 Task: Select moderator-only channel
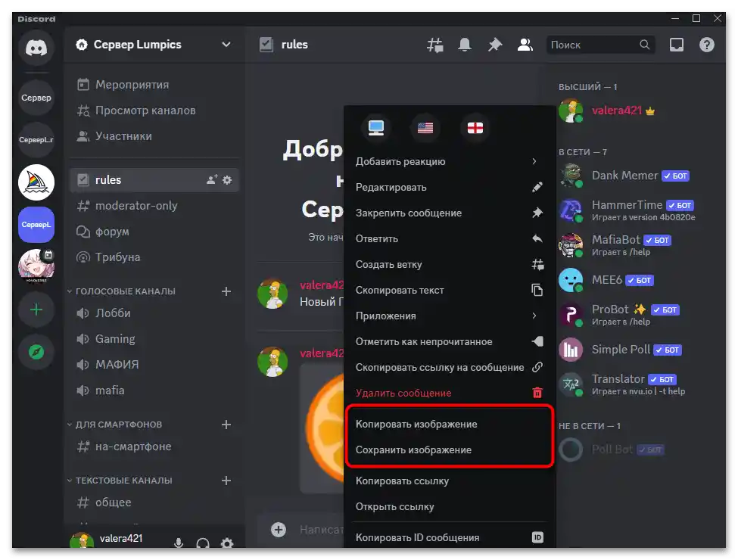(x=154, y=206)
